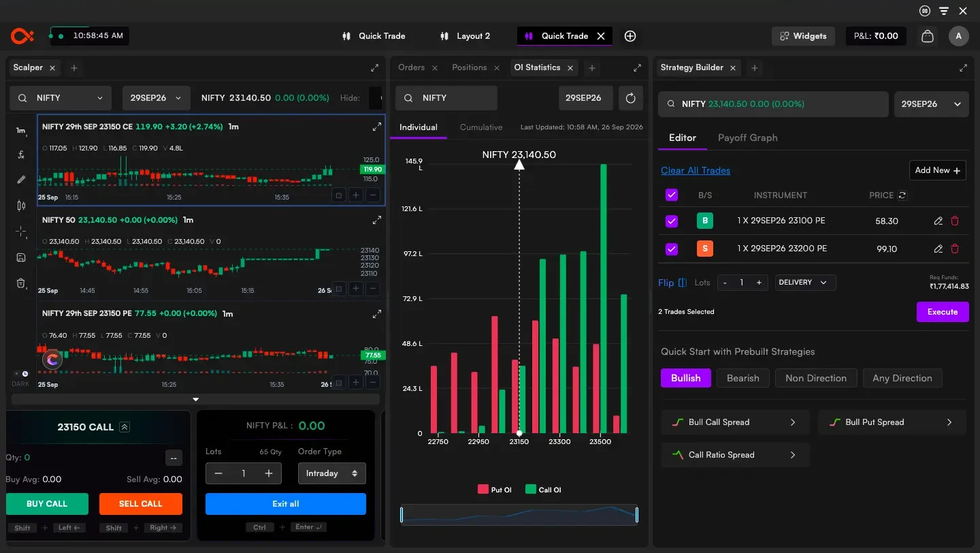Click the Exit all button

click(286, 504)
